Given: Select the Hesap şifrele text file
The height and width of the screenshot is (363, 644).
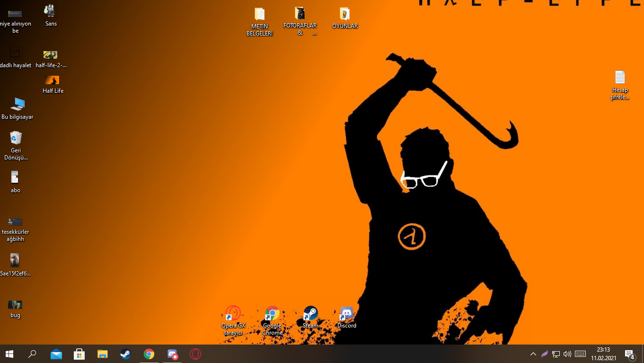Looking at the screenshot, I should click(620, 85).
